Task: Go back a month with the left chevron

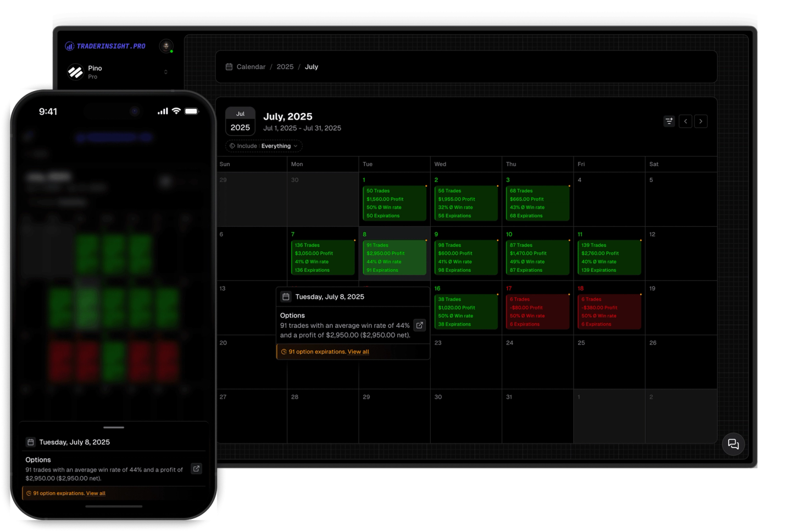Action: point(685,121)
